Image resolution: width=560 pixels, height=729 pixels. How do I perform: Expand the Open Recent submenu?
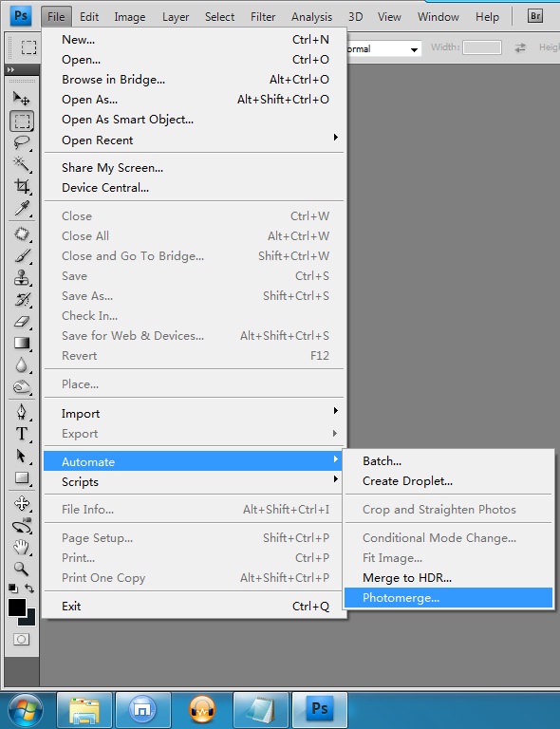coord(195,140)
